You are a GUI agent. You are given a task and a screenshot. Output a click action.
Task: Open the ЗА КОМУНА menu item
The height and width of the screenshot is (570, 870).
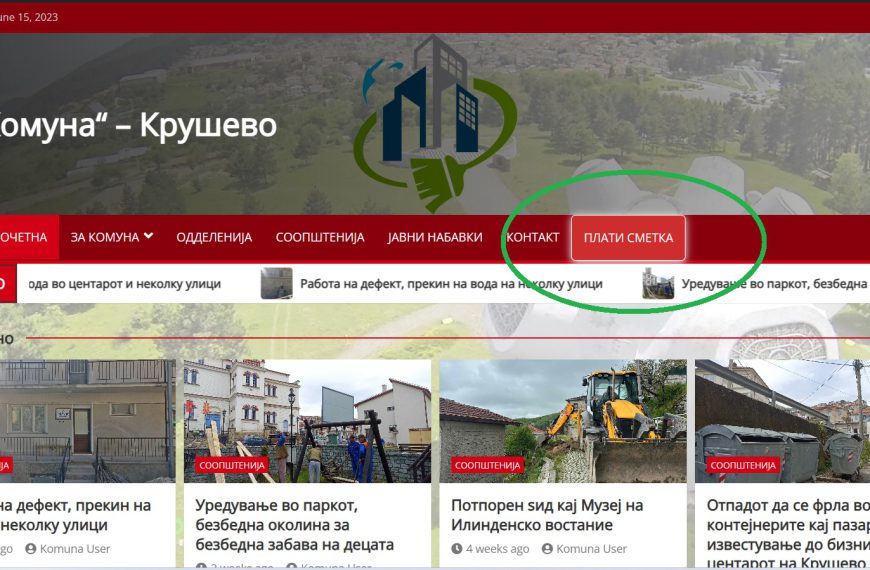click(112, 238)
